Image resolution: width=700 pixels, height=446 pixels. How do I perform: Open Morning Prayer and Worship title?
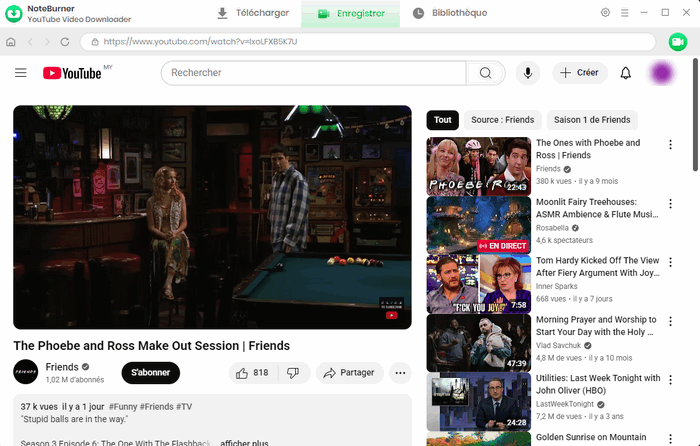(596, 326)
